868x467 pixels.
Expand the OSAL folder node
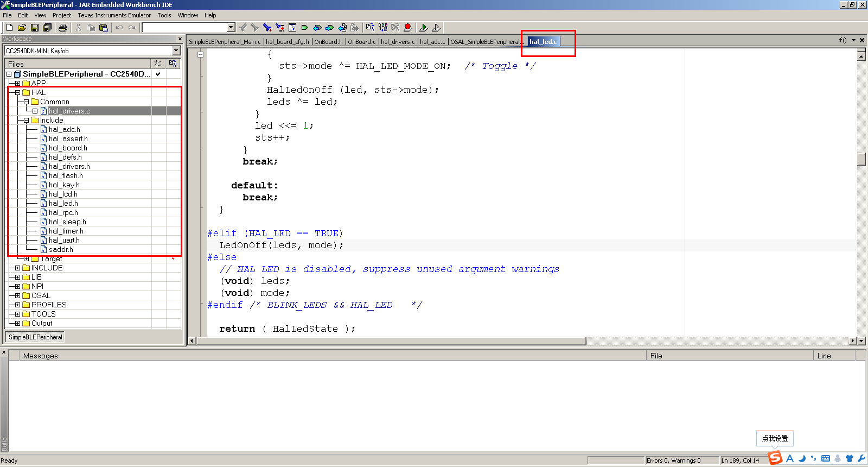(17, 295)
